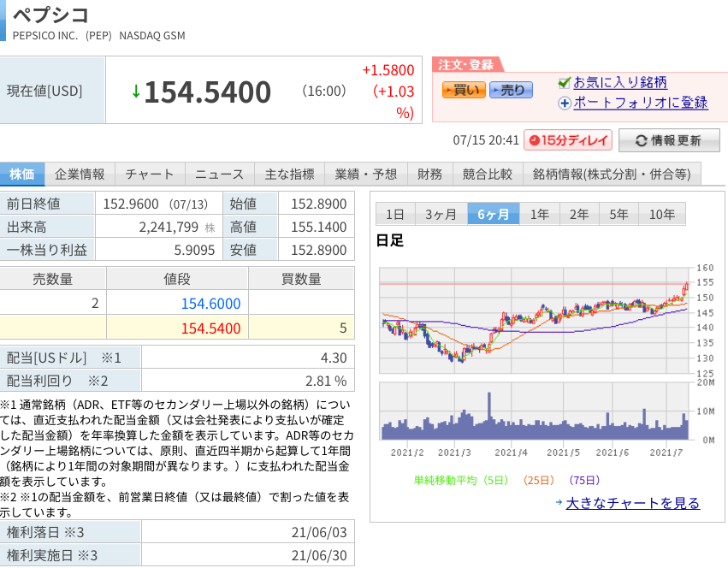728x568 pixels.
Task: Click the 権利落日 date 21/06/03
Action: coord(319,532)
